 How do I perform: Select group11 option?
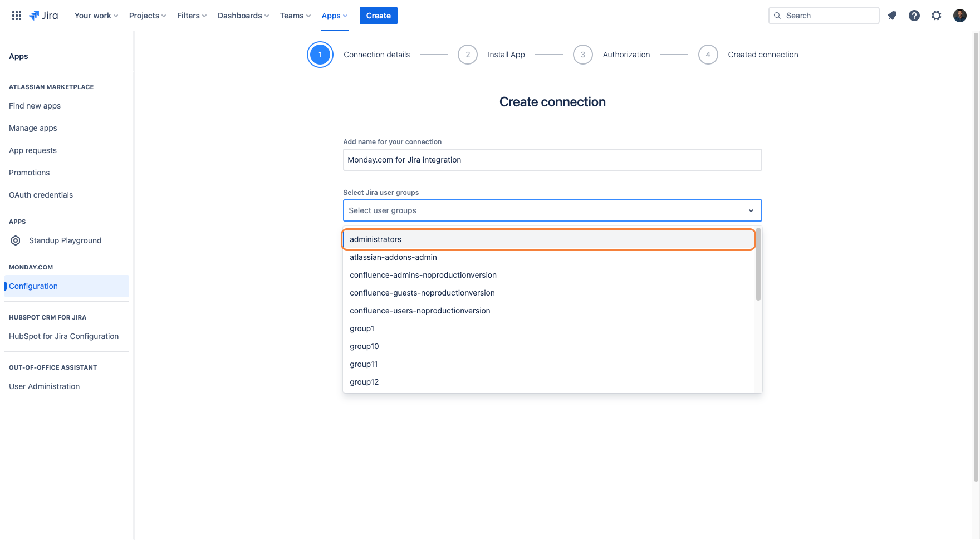(548, 364)
